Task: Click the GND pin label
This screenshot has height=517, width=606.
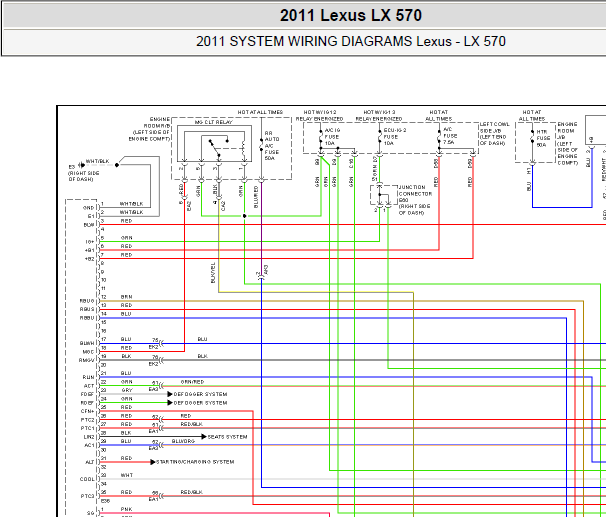Action: click(x=89, y=208)
